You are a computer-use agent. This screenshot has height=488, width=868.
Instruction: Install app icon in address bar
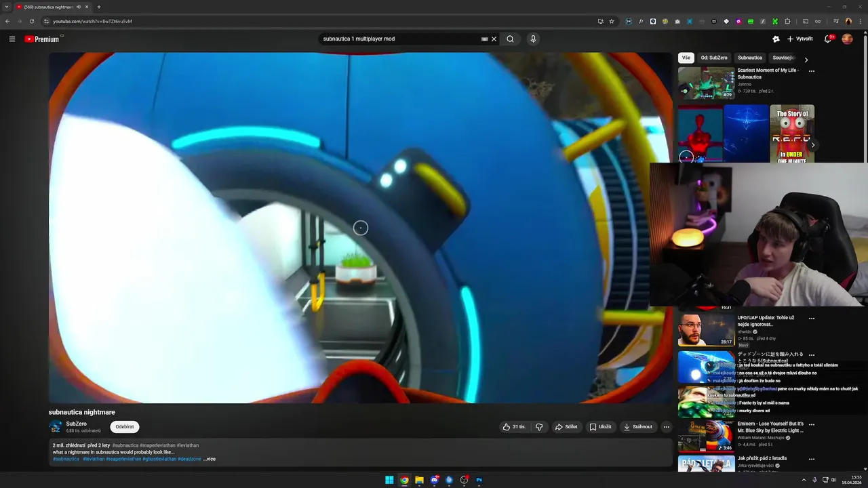(600, 21)
